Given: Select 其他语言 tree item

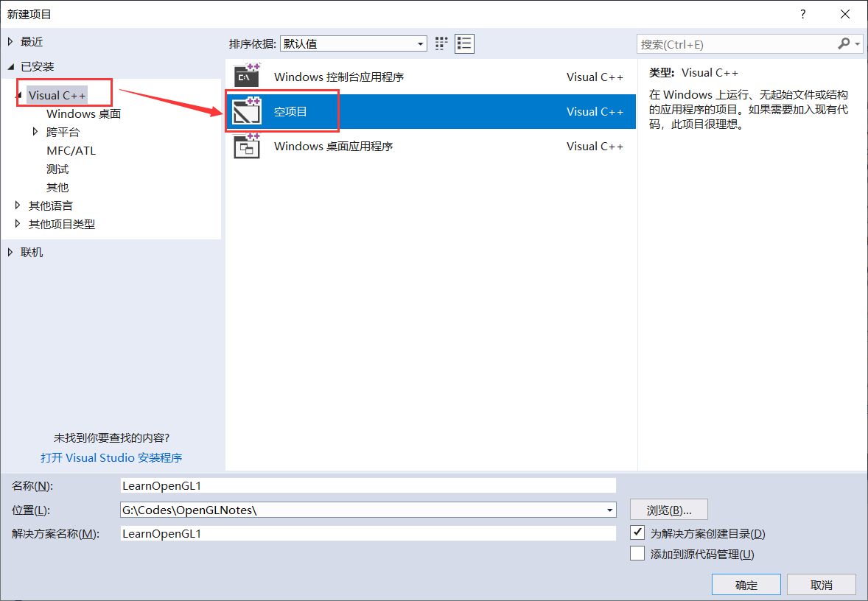Looking at the screenshot, I should point(51,205).
